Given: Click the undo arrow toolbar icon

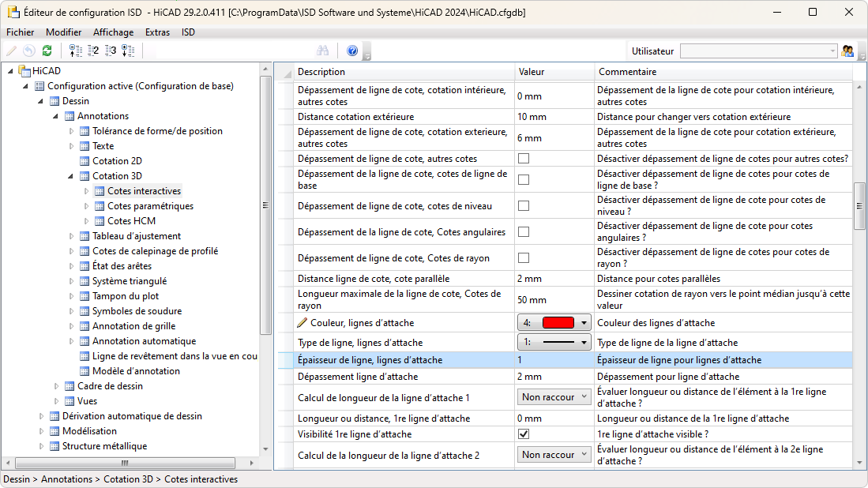Looking at the screenshot, I should click(29, 51).
